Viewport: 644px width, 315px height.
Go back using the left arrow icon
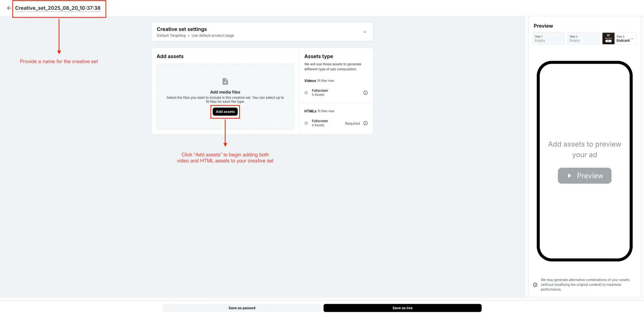click(9, 8)
